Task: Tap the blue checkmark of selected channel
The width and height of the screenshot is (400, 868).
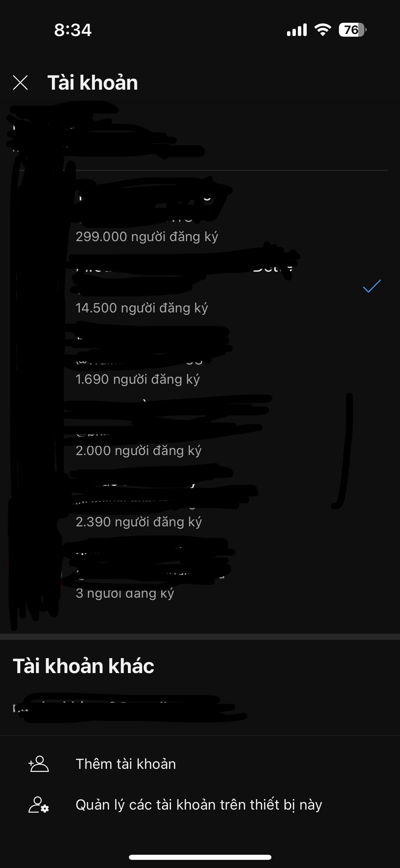Action: 372,286
